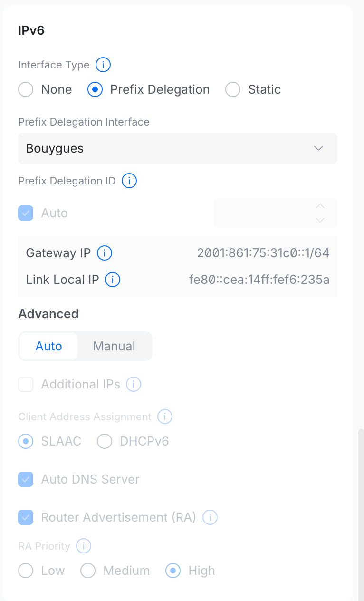Increase the Prefix Delegation ID value
The height and width of the screenshot is (601, 364).
pyautogui.click(x=320, y=206)
